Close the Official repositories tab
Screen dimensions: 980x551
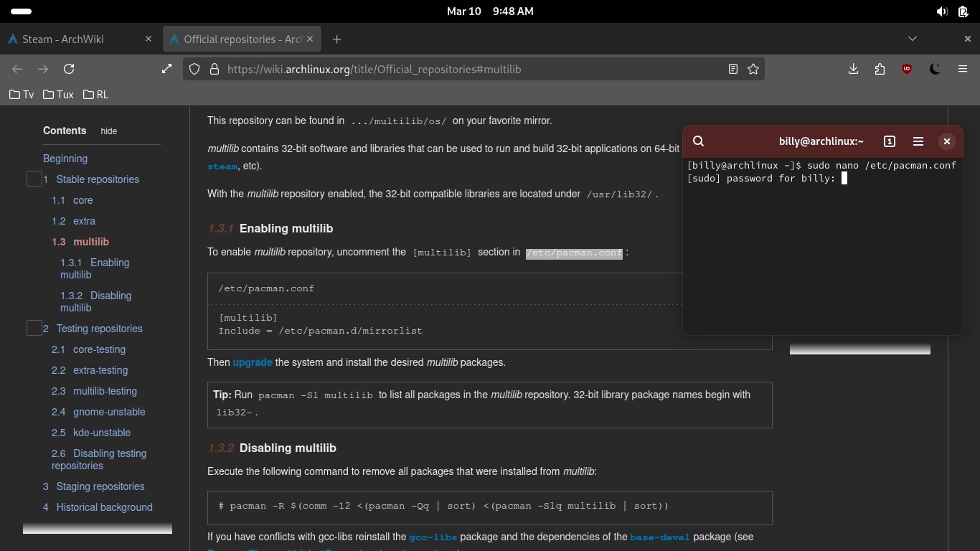311,39
